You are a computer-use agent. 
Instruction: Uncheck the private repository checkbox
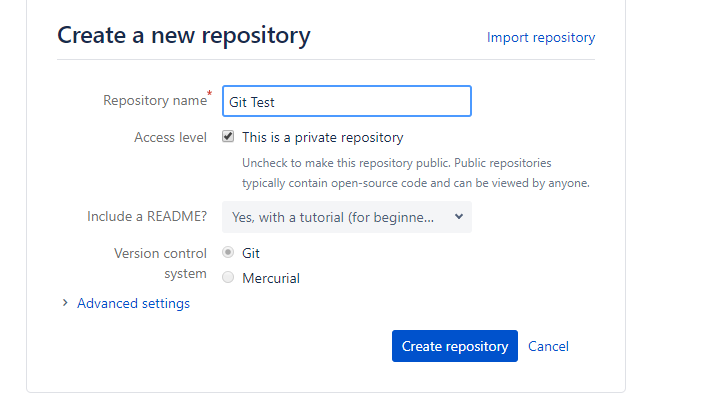(x=228, y=136)
